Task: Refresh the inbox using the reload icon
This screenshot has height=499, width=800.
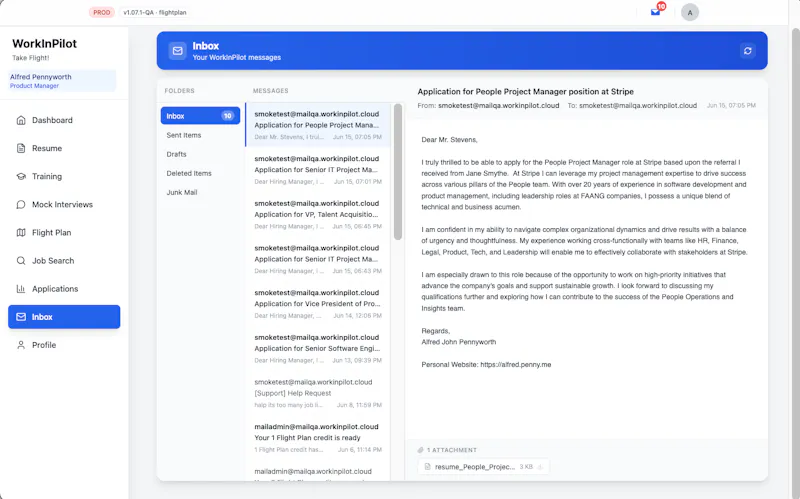Action: click(747, 51)
